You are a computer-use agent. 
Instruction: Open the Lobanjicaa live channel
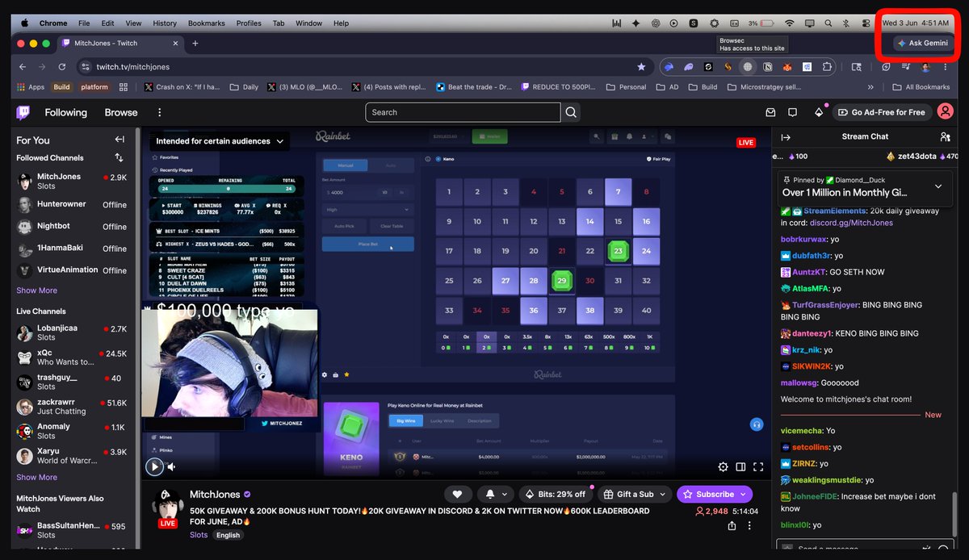(x=72, y=332)
